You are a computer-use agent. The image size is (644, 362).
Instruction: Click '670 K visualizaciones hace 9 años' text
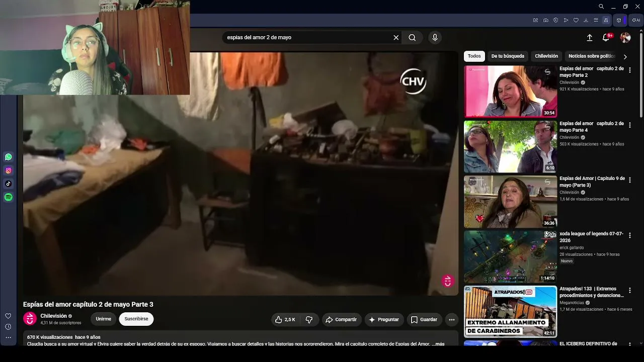64,337
